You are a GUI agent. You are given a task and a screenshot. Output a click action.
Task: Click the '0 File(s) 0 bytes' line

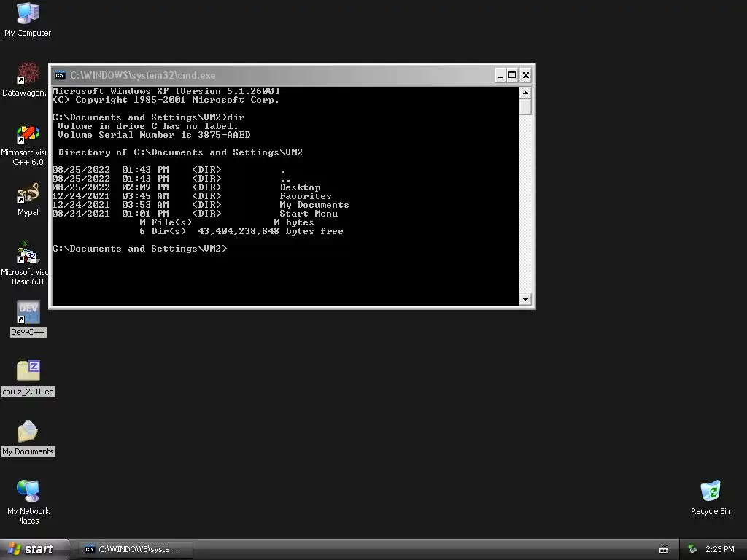point(227,222)
